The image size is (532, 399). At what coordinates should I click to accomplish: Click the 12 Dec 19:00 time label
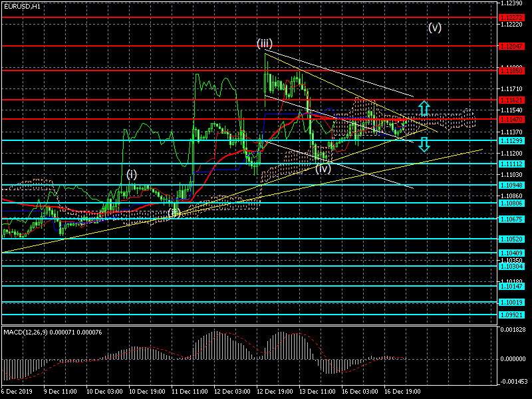point(275,391)
